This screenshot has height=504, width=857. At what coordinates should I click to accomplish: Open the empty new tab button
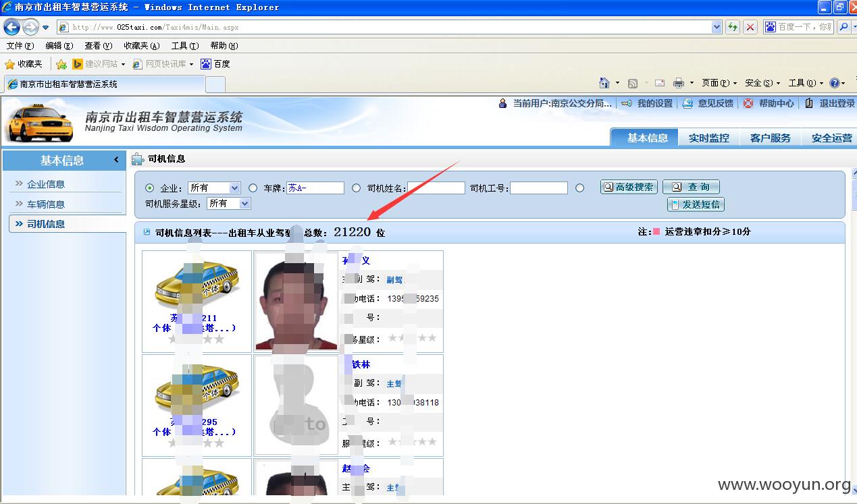click(215, 84)
